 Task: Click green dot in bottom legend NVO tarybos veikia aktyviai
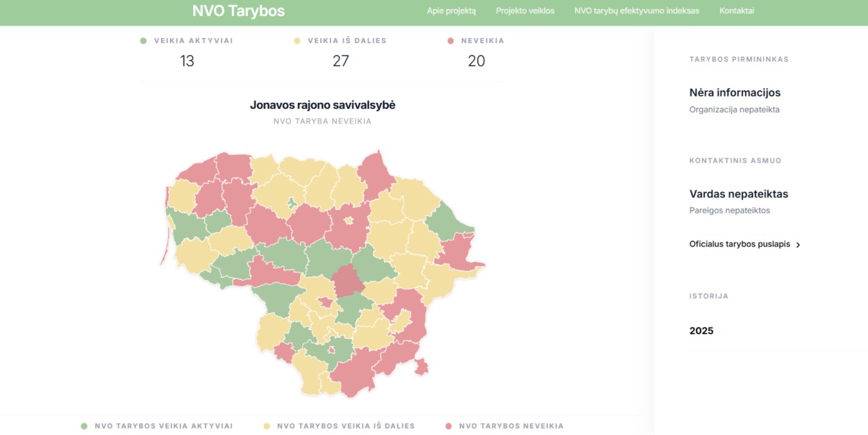84,426
